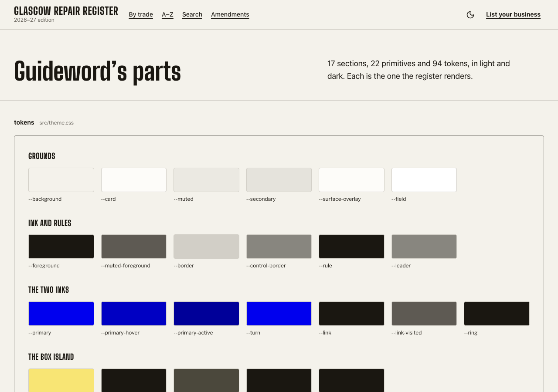Click the 'tokens' section label
This screenshot has width=558, height=392.
coord(24,122)
